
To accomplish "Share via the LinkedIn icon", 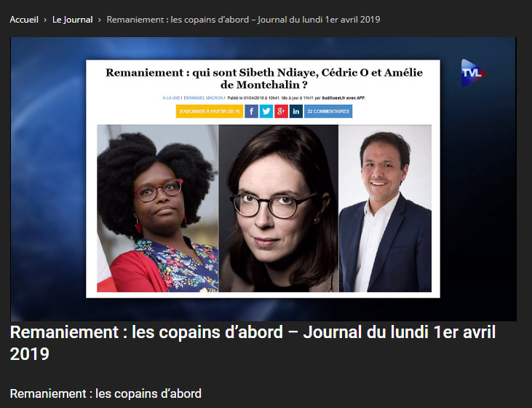I will (296, 111).
